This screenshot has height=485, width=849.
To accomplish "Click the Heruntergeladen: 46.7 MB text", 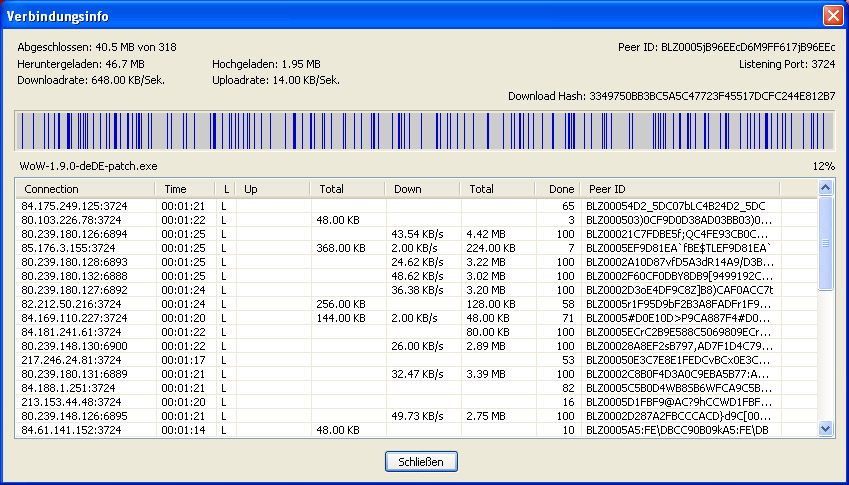I will pyautogui.click(x=81, y=64).
